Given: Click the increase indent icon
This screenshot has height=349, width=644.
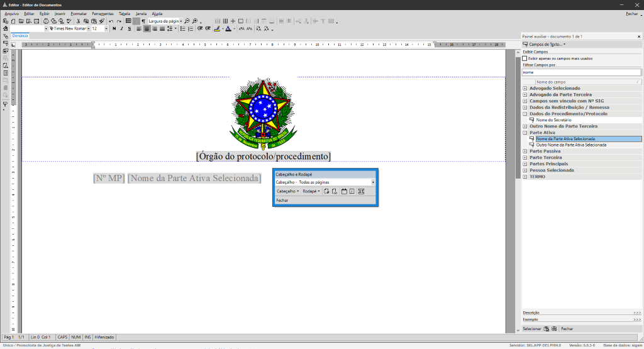Looking at the screenshot, I should pyautogui.click(x=208, y=29).
